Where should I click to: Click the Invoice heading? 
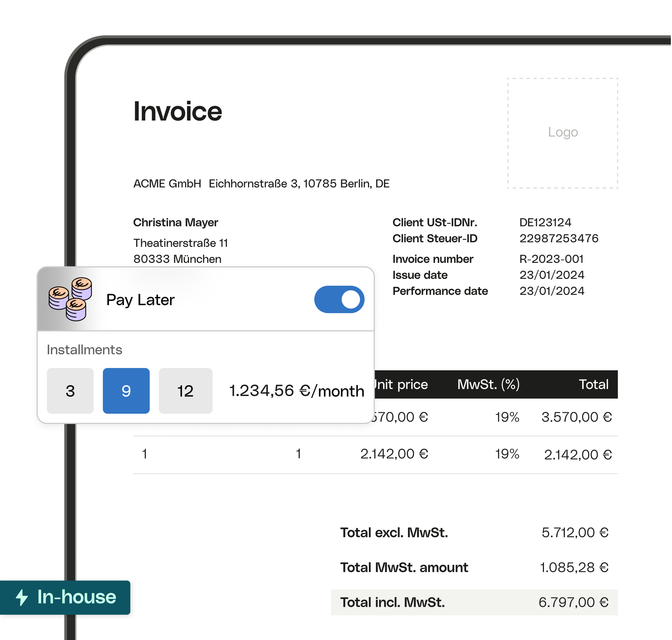[178, 111]
